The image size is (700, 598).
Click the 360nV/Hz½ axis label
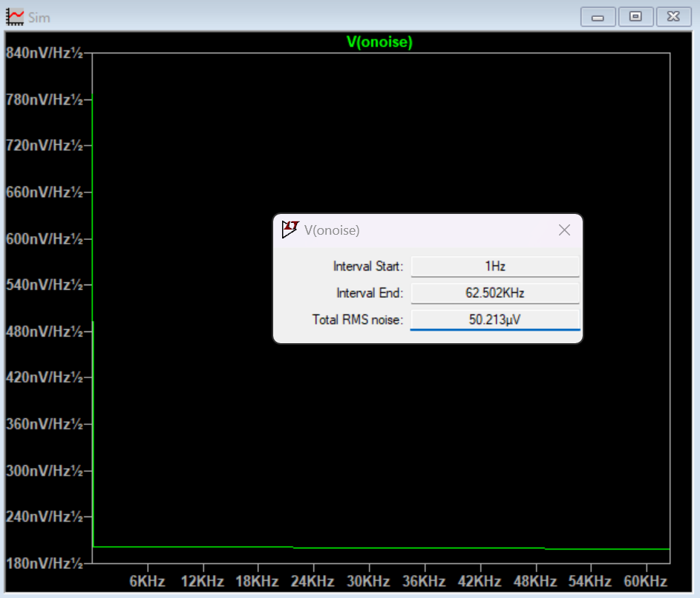pos(45,424)
